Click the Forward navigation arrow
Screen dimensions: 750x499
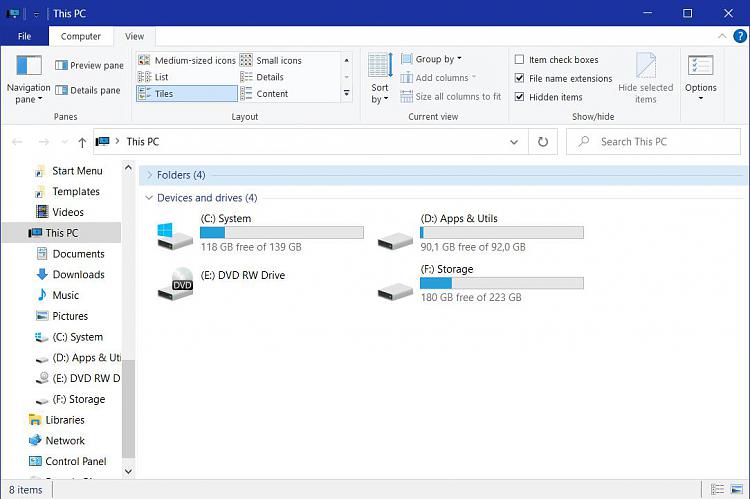[x=44, y=142]
